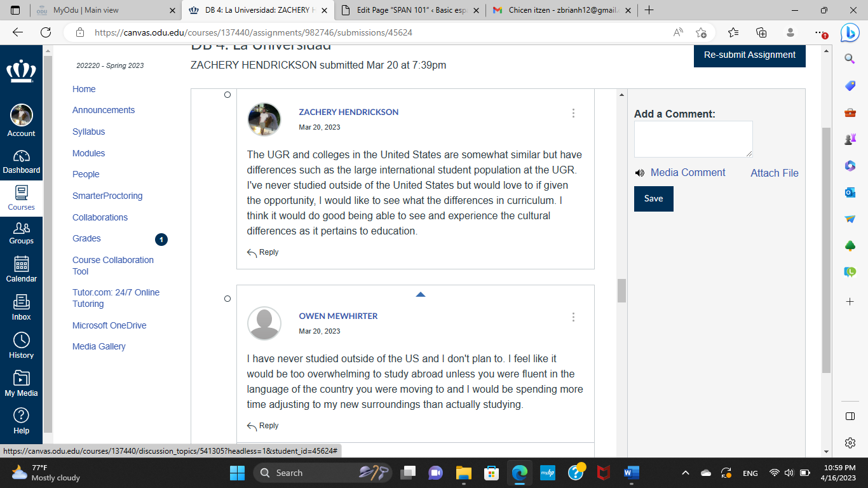Open My Media icon in sidebar
Screen dimensions: 868x488
click(21, 378)
